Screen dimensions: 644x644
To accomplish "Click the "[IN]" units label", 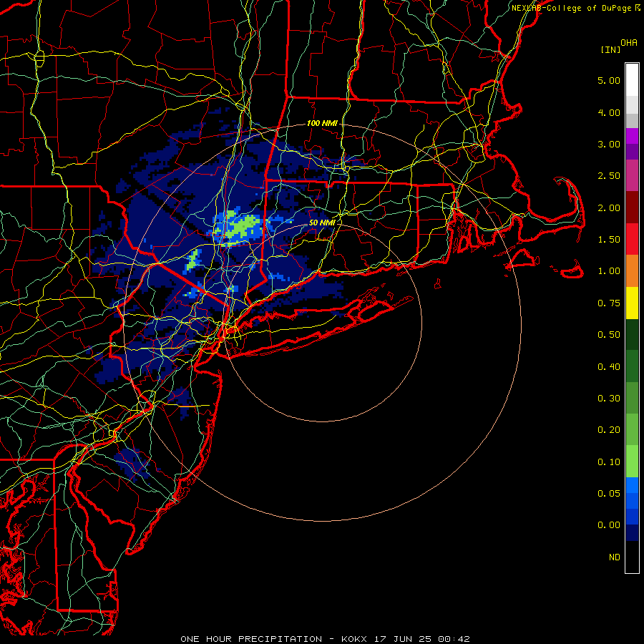I will point(610,49).
